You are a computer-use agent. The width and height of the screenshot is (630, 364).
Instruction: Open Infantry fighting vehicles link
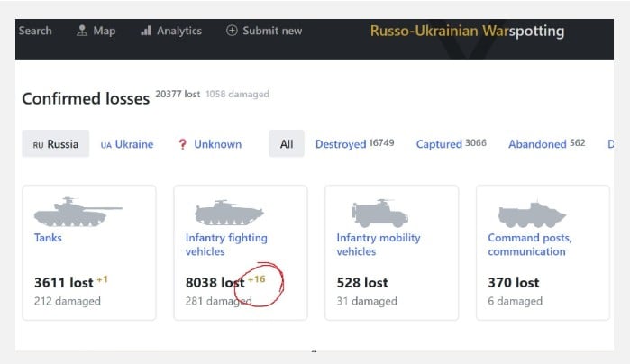pyautogui.click(x=226, y=244)
